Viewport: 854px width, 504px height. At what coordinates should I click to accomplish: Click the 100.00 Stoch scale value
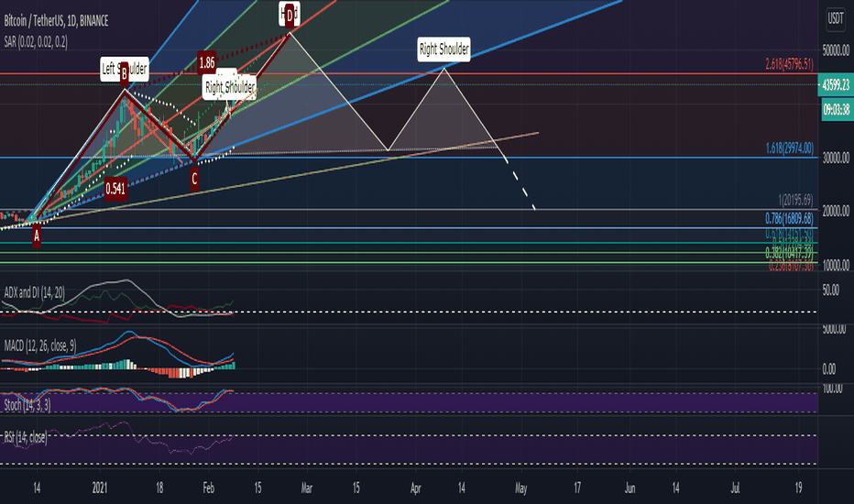coord(833,389)
